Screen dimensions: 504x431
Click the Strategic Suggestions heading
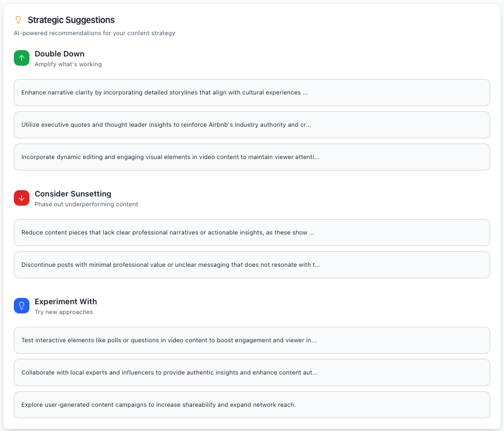point(71,20)
